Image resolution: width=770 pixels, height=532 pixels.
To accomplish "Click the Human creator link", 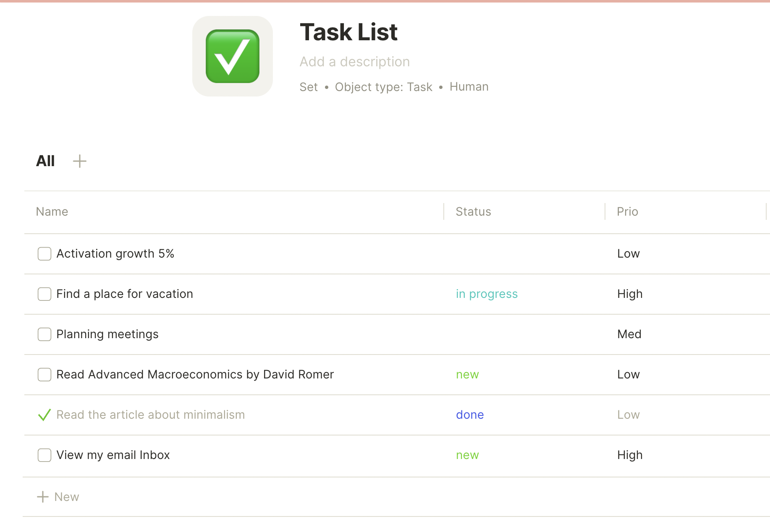I will 469,86.
